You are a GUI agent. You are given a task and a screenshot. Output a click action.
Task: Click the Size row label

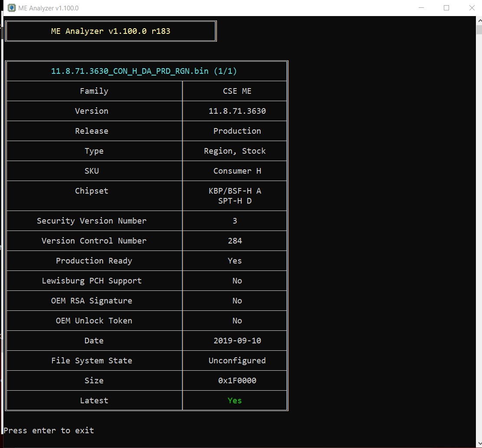point(94,381)
